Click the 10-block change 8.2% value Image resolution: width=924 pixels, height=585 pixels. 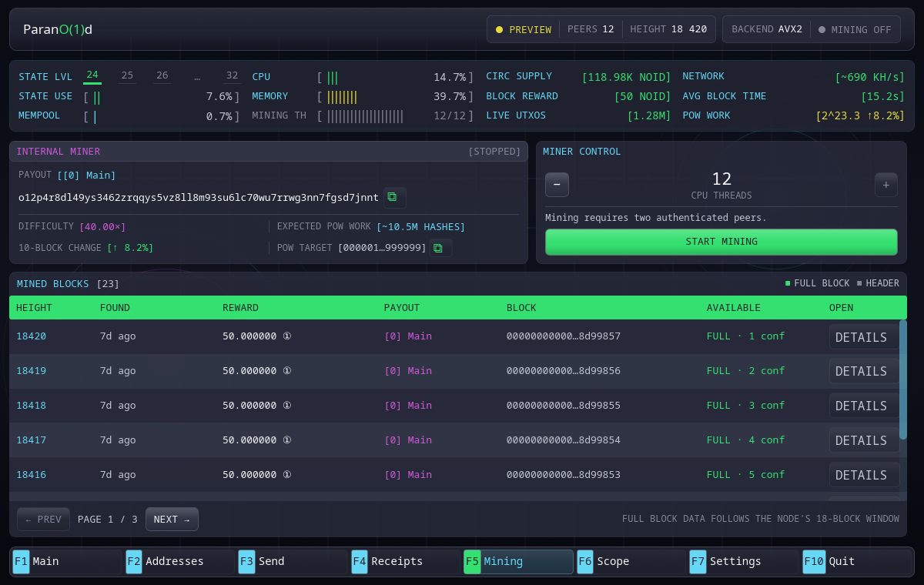[130, 248]
